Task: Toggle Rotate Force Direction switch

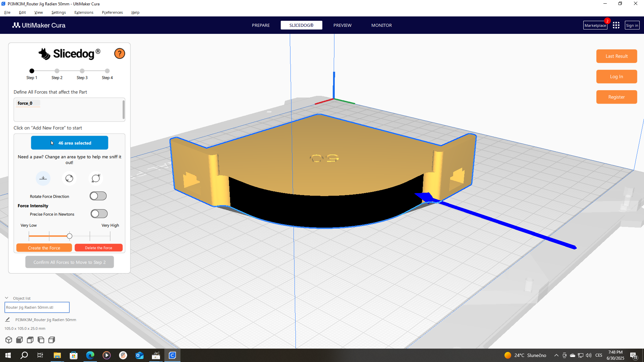Action: point(98,196)
